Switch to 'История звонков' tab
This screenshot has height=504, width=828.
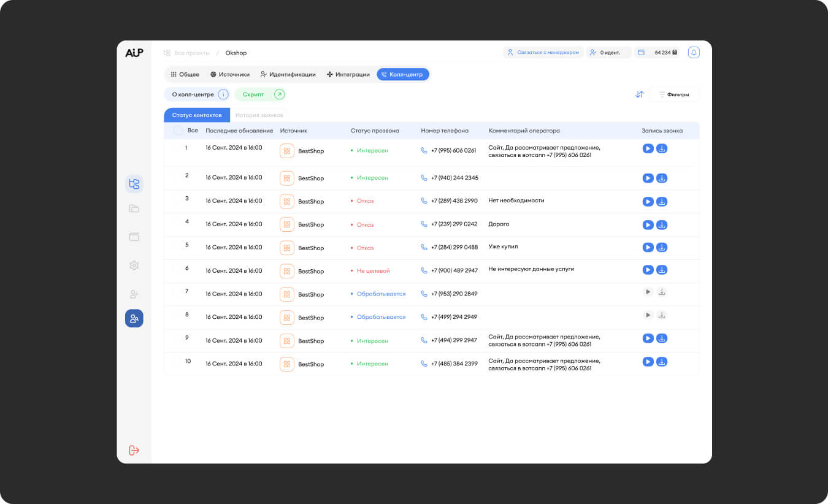point(259,115)
